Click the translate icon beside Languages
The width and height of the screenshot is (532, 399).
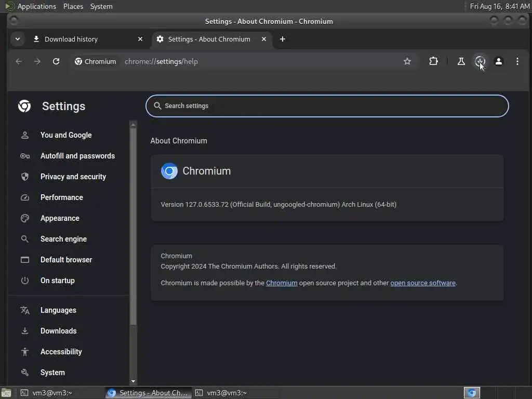click(x=25, y=310)
